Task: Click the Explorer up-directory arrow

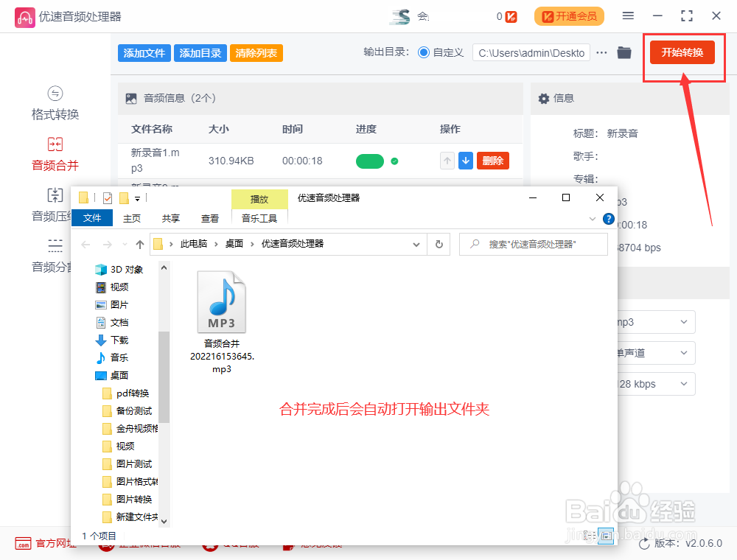Action: click(139, 245)
